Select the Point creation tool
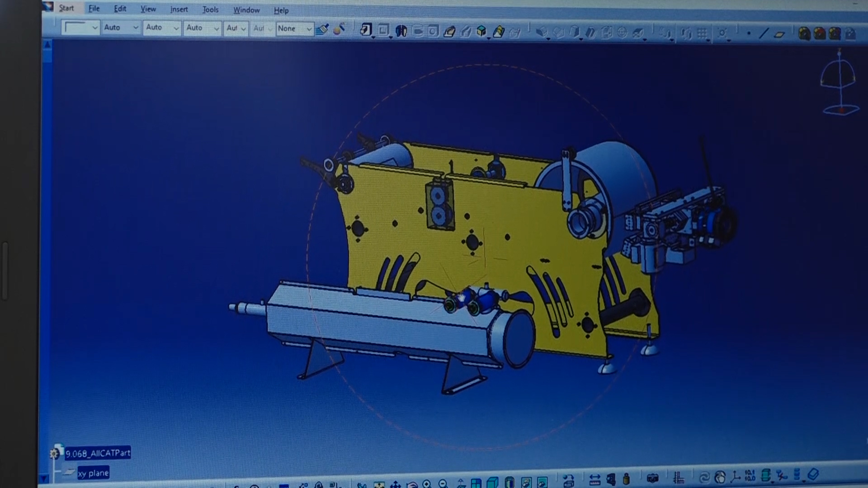The width and height of the screenshot is (868, 488). pyautogui.click(x=749, y=33)
